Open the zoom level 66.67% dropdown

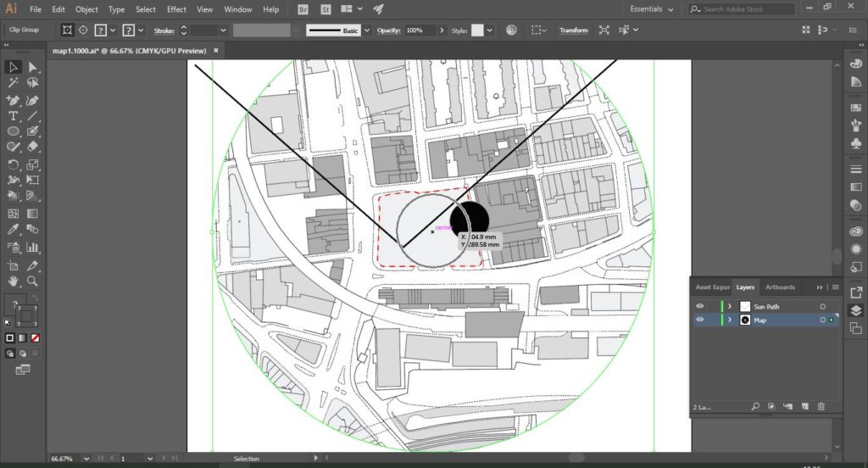coord(86,459)
